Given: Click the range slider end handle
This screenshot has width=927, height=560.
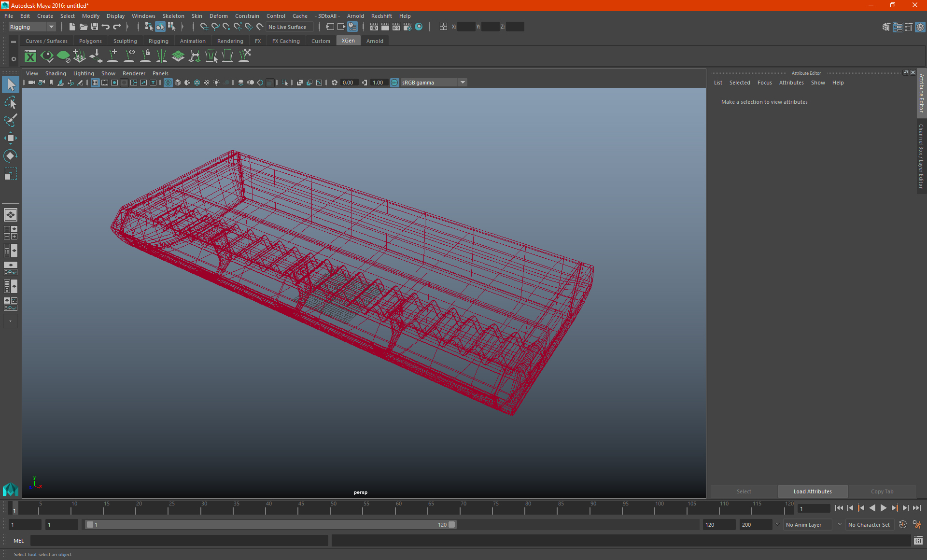Looking at the screenshot, I should pyautogui.click(x=452, y=525).
